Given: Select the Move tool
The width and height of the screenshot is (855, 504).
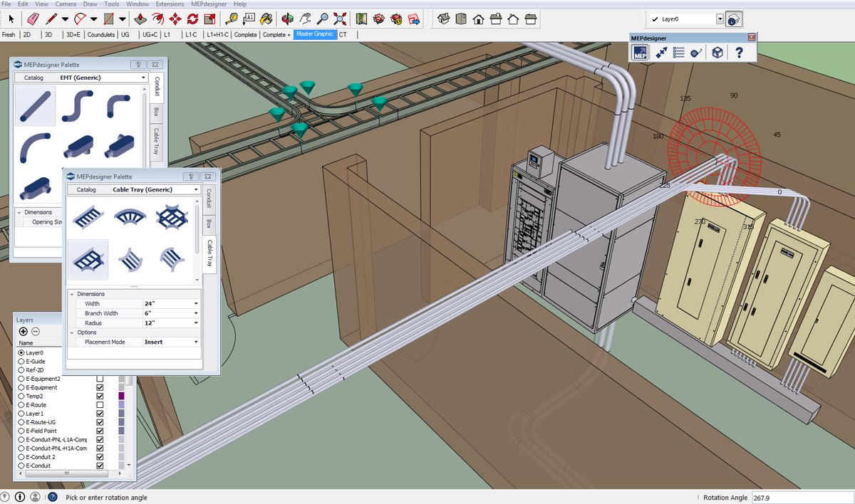Looking at the screenshot, I should (175, 19).
